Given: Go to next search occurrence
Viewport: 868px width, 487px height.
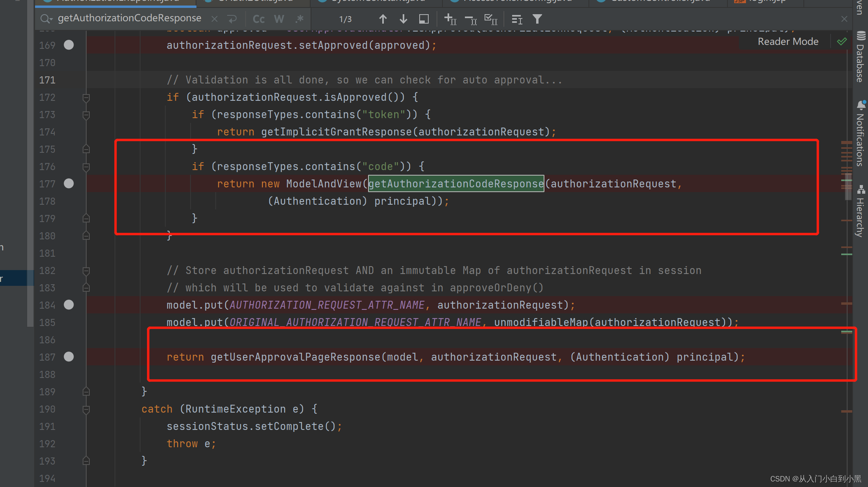Looking at the screenshot, I should [403, 19].
